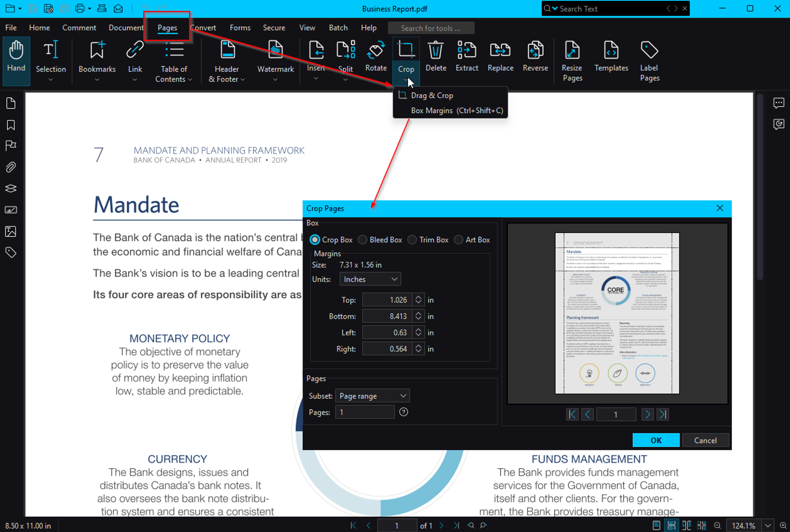790x532 pixels.
Task: Click the Split pages icon
Action: coord(346,50)
